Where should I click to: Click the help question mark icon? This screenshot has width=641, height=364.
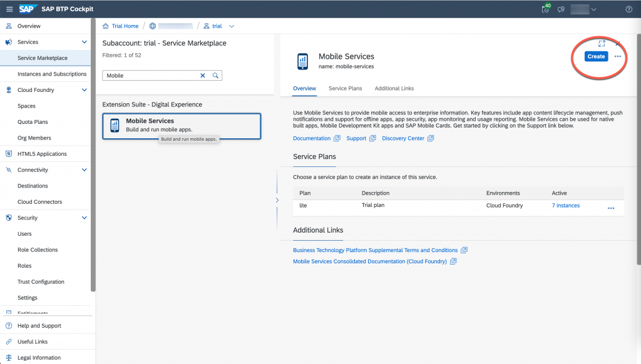(628, 9)
